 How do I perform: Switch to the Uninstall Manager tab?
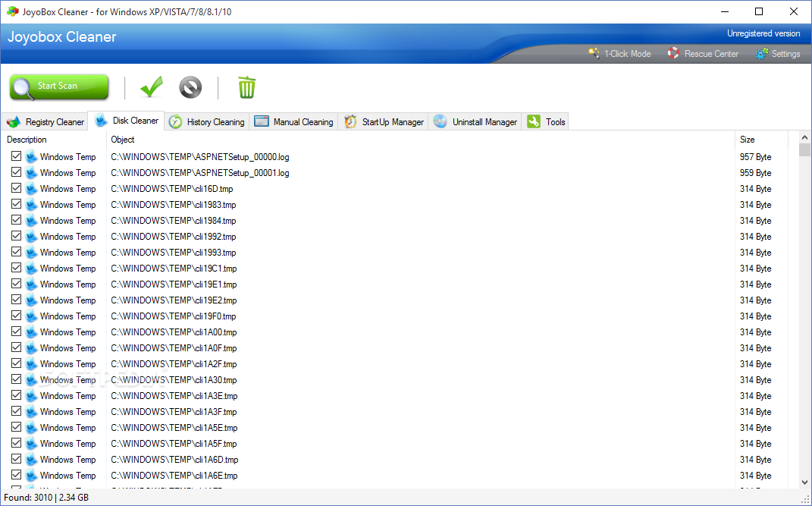[x=475, y=121]
